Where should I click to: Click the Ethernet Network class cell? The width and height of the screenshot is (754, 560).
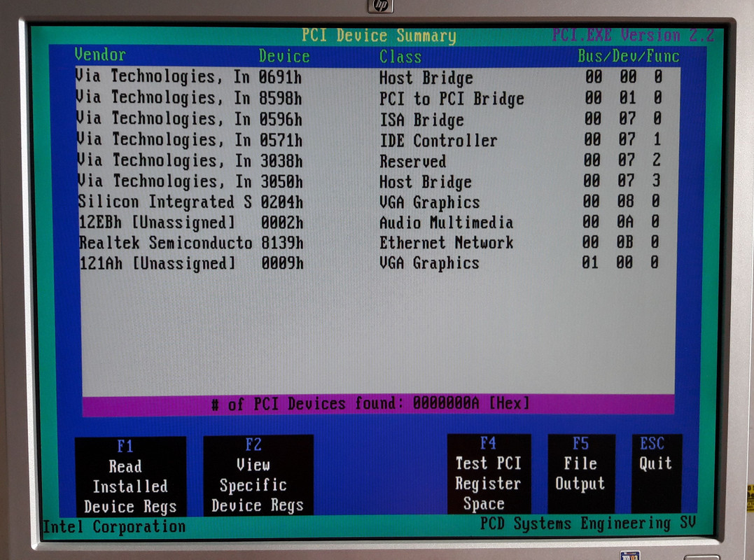(446, 243)
